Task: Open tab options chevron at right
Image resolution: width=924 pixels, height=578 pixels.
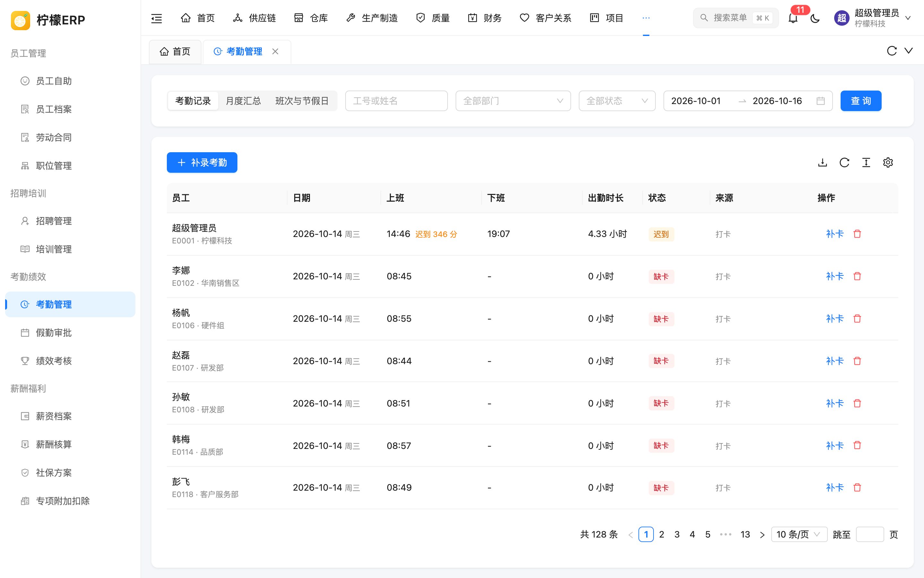Action: click(909, 51)
